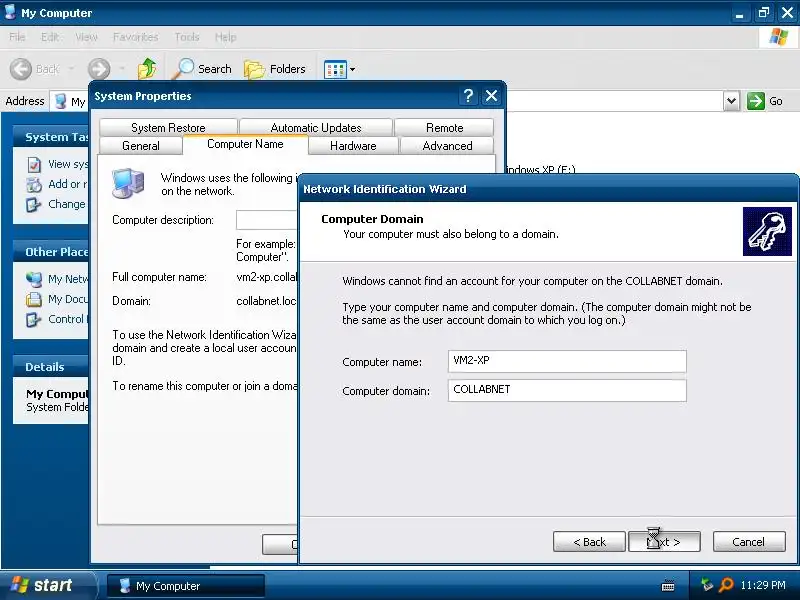Viewport: 800px width, 600px height.
Task: Click the network connection tray icon
Action: coord(707,585)
